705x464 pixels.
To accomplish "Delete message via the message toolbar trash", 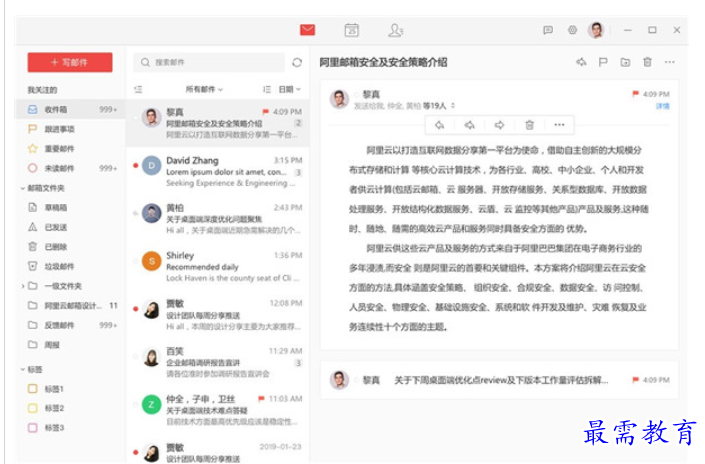I will (x=529, y=125).
